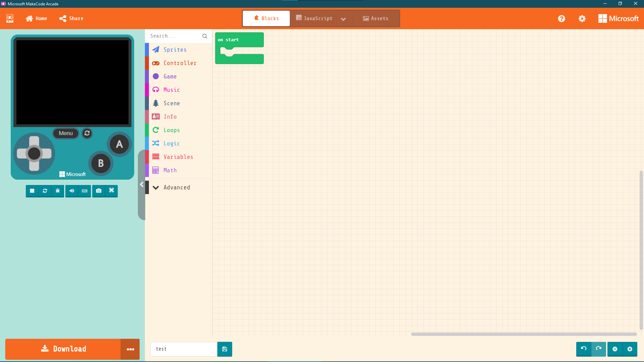Open the Variables block category
Screen dimensions: 644x362
click(x=178, y=157)
